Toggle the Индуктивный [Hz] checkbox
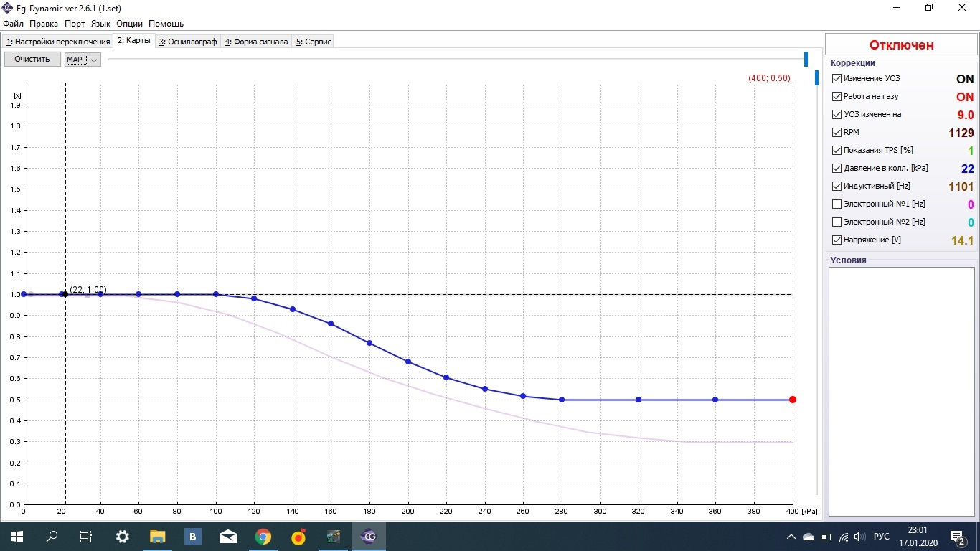Screen dimensions: 980x551 point(837,186)
